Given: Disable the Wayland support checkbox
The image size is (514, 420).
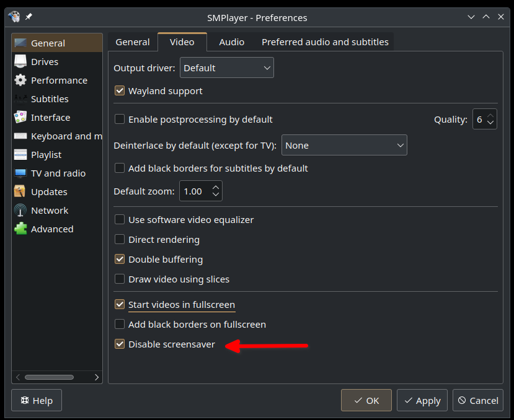Looking at the screenshot, I should (120, 90).
